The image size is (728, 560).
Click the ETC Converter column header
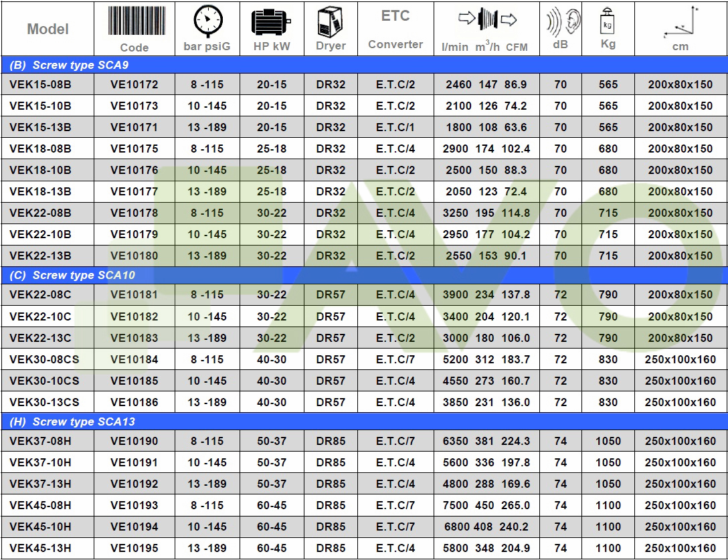coord(395,29)
